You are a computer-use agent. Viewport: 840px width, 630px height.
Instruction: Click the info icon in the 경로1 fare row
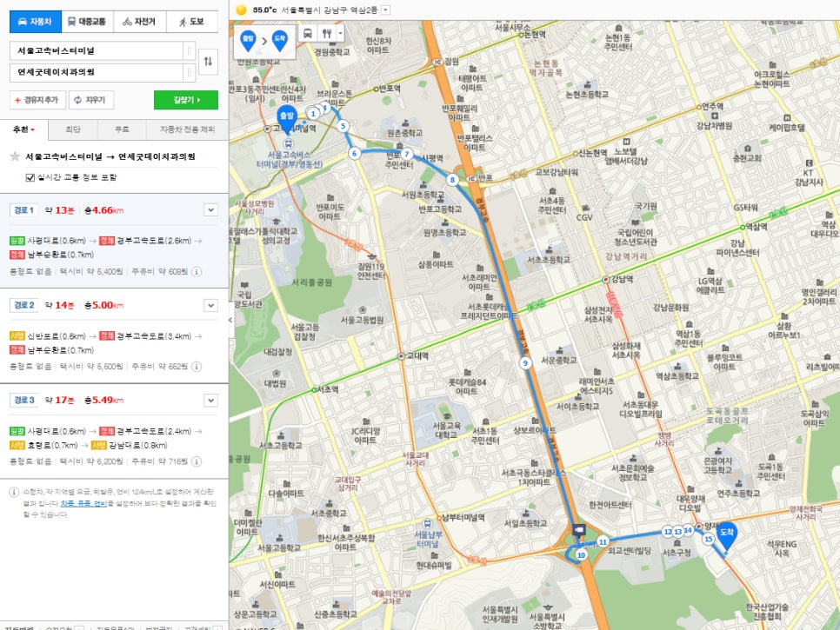(197, 271)
